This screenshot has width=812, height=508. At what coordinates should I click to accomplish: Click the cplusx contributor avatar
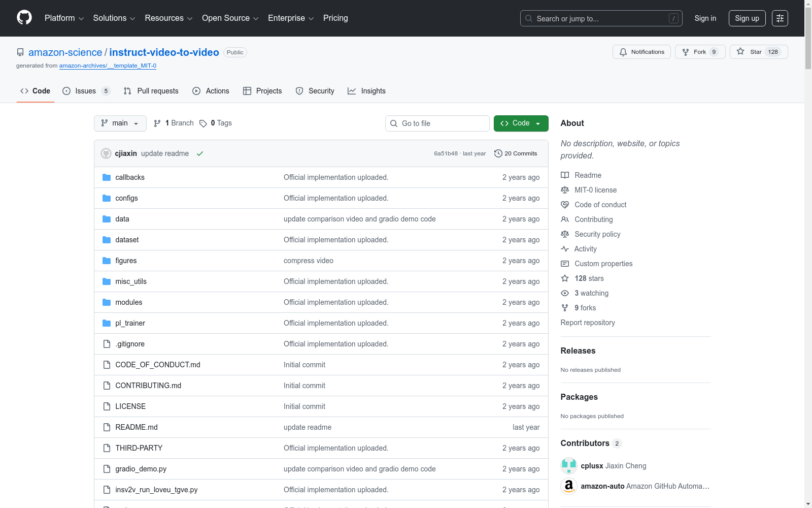[x=569, y=466]
